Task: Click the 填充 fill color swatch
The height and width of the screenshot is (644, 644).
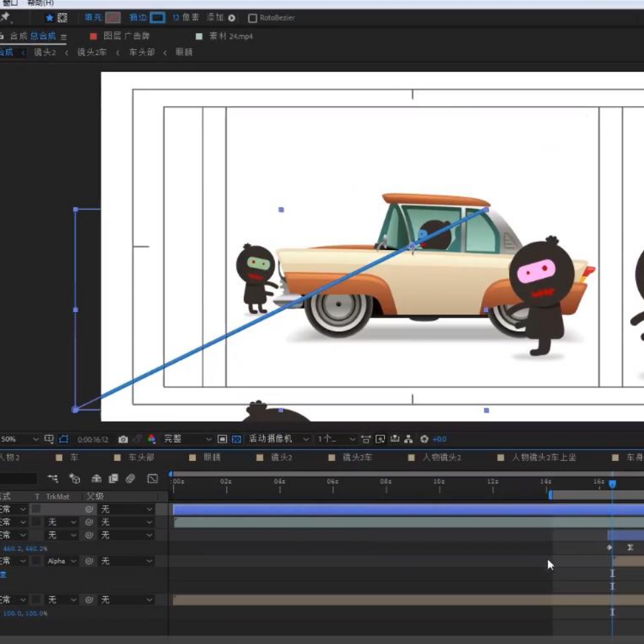Action: [x=113, y=18]
